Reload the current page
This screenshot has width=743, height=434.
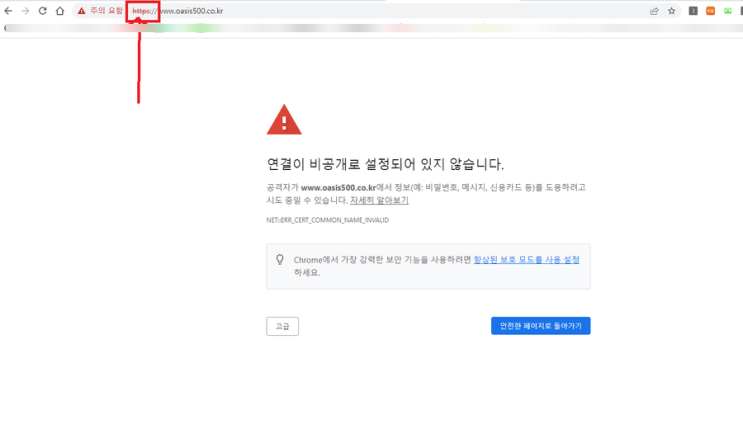coord(43,11)
